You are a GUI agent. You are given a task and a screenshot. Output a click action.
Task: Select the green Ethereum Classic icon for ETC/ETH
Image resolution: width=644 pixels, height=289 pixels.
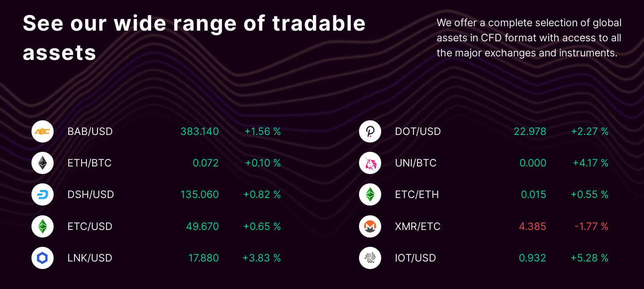[x=370, y=194]
